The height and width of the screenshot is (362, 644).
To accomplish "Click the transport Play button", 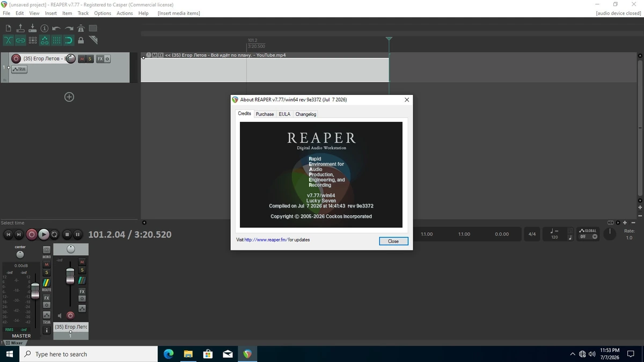I will click(44, 234).
